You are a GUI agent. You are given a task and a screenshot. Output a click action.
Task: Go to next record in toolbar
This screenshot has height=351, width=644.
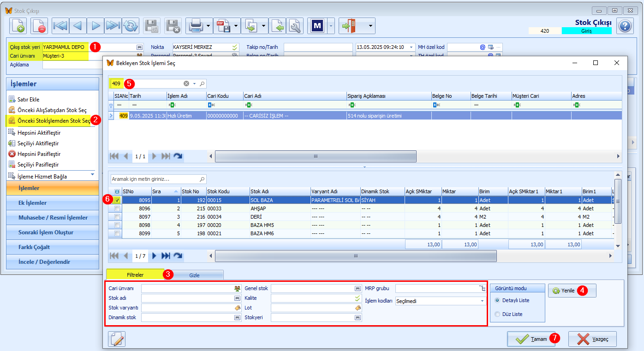[95, 26]
